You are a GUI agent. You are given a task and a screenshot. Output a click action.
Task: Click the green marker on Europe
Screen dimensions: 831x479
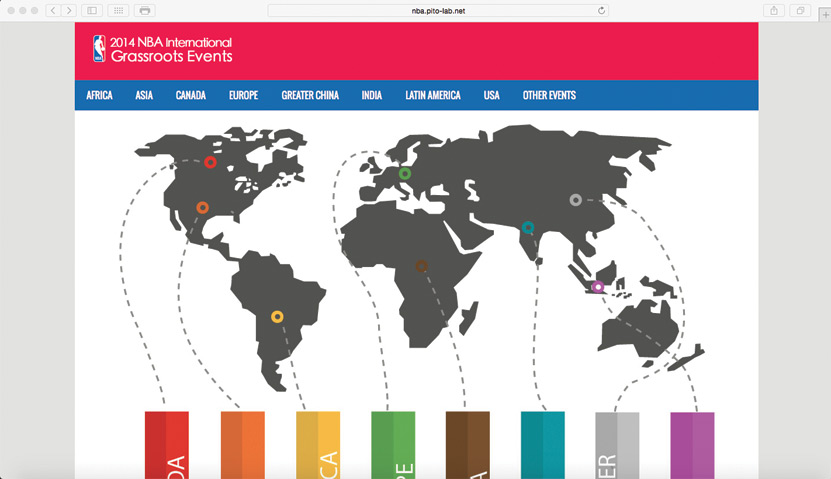coord(405,174)
